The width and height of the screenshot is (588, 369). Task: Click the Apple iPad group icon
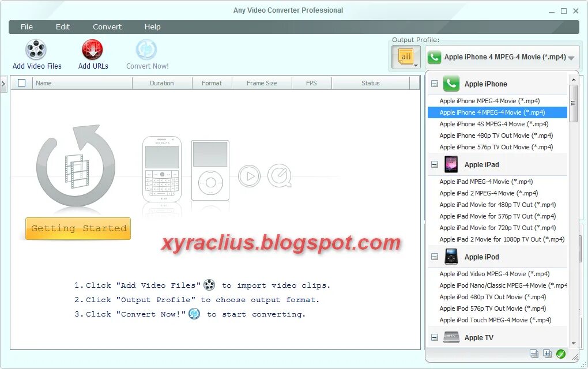[451, 164]
